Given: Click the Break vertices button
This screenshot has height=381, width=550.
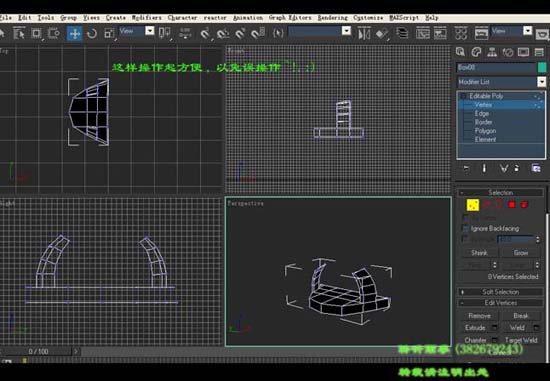Looking at the screenshot, I should tap(521, 316).
